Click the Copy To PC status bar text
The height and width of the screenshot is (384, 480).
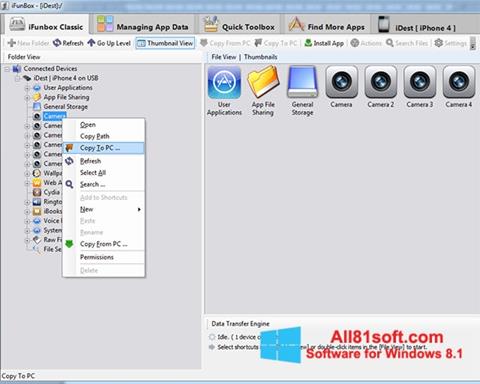coord(18,376)
